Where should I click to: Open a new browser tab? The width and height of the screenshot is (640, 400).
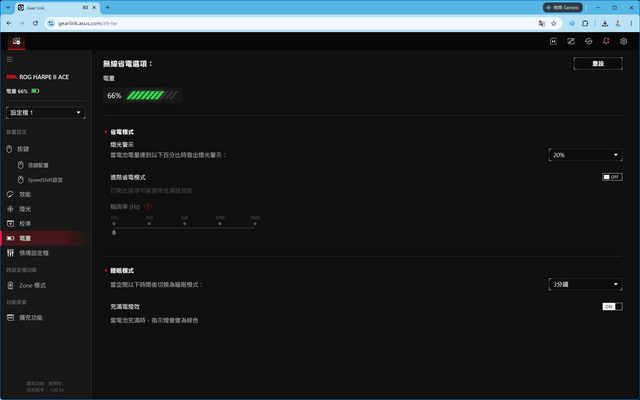pyautogui.click(x=107, y=7)
